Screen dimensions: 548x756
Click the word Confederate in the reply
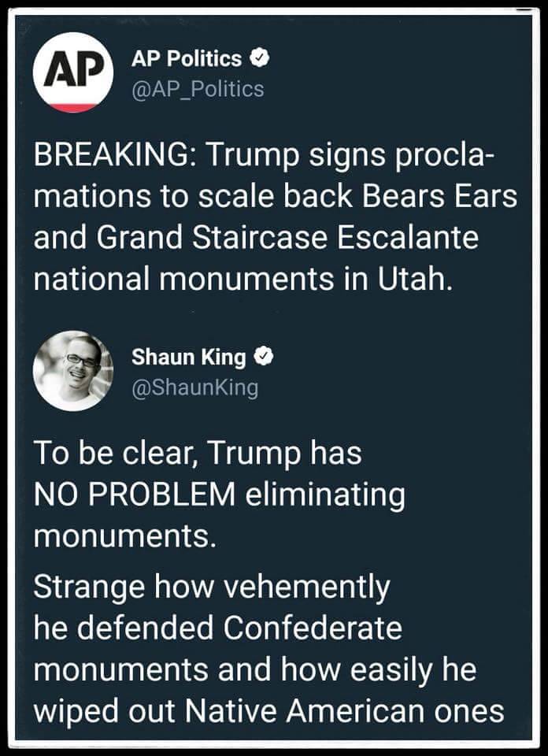pos(313,628)
